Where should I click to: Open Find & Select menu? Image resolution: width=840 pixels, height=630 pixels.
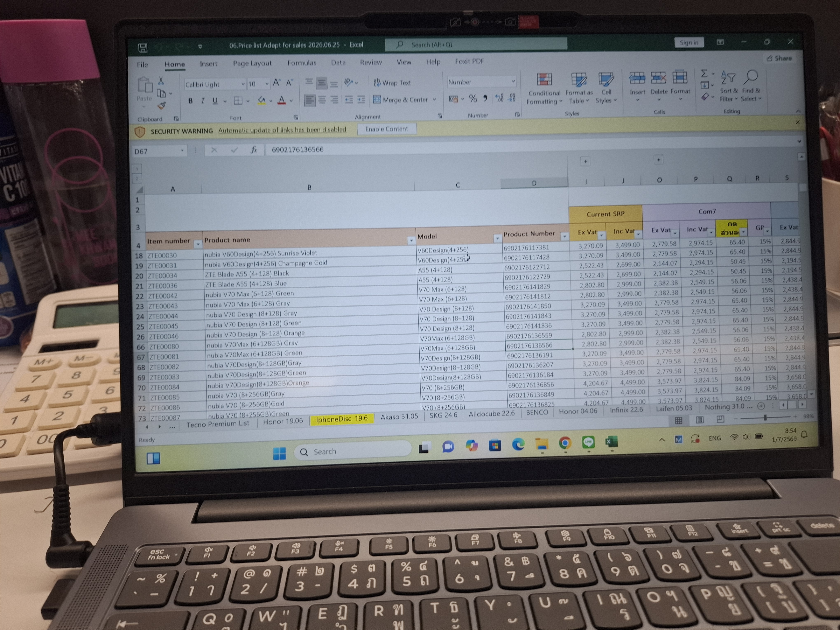[x=751, y=85]
